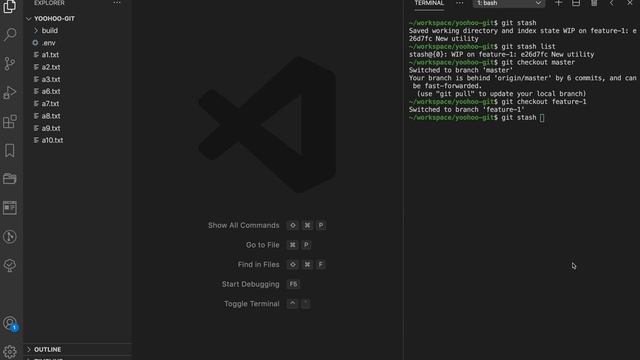
Task: Open the circular git graph icon
Action: pyautogui.click(x=10, y=237)
